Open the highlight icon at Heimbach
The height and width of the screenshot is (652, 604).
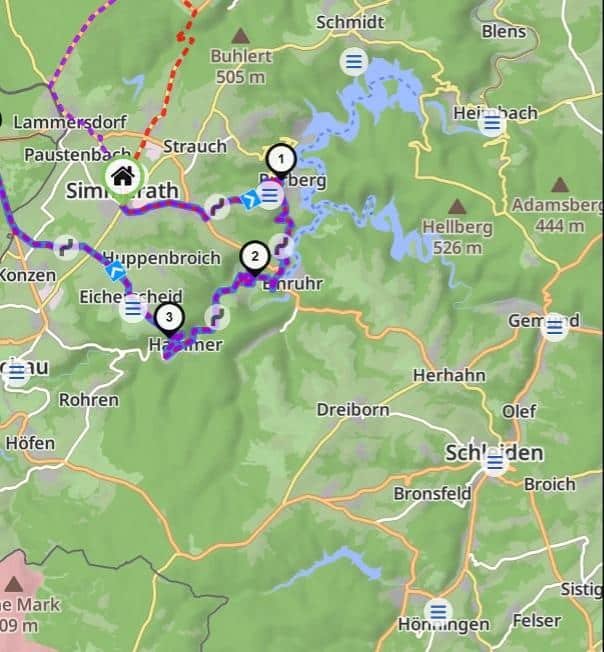pyautogui.click(x=492, y=123)
